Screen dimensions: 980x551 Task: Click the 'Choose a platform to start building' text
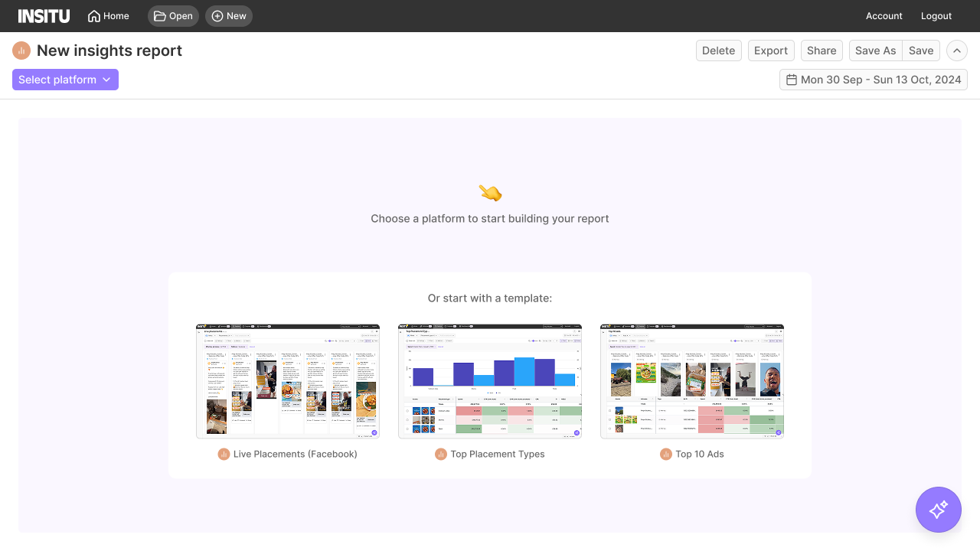(x=490, y=218)
